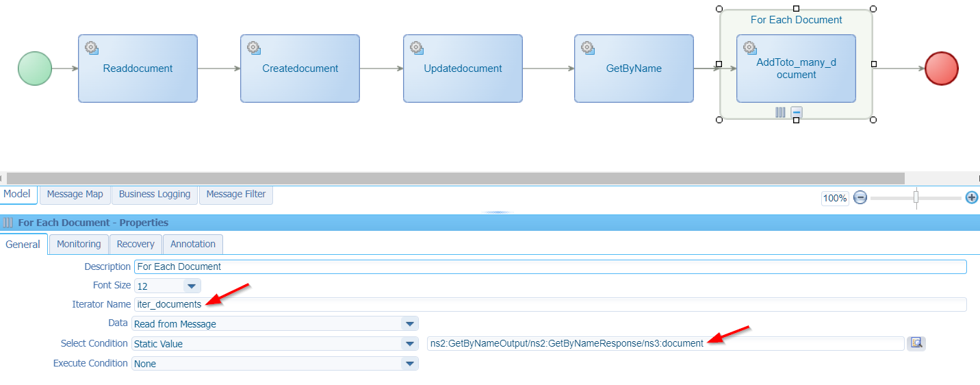This screenshot has height=385, width=980.
Task: Click the zoom out minus icon
Action: [x=860, y=198]
